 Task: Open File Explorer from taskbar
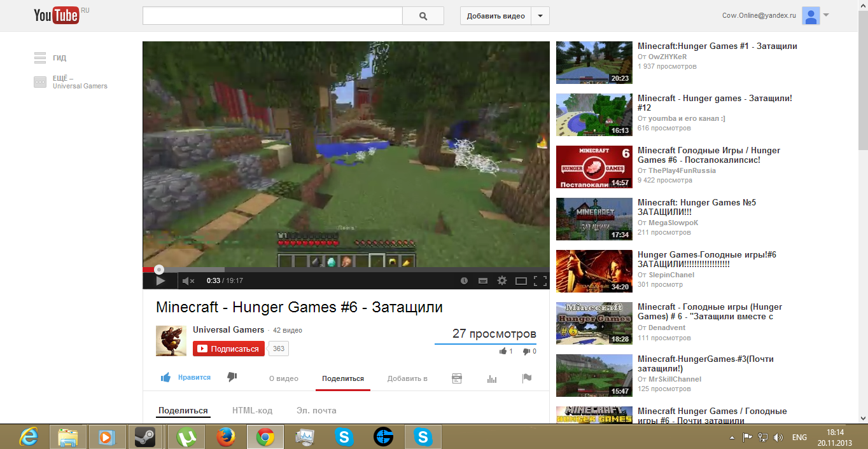click(x=67, y=437)
